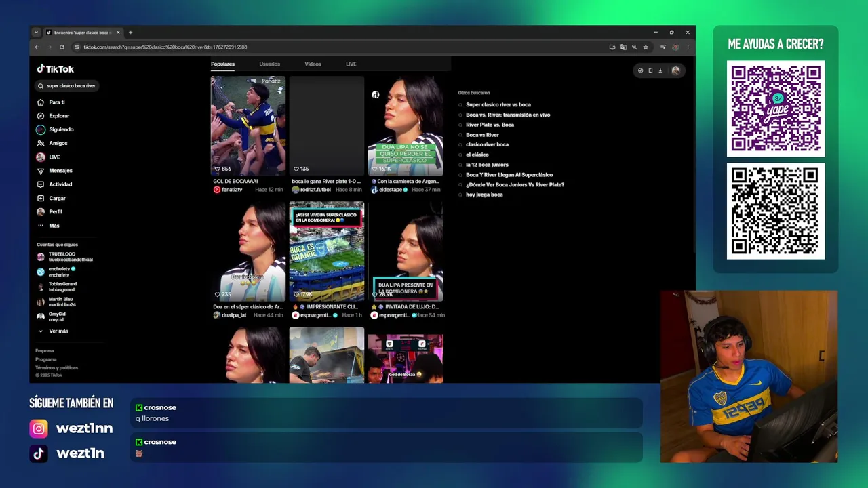This screenshot has height=488, width=868.
Task: Click browser back arrow
Action: pos(37,47)
